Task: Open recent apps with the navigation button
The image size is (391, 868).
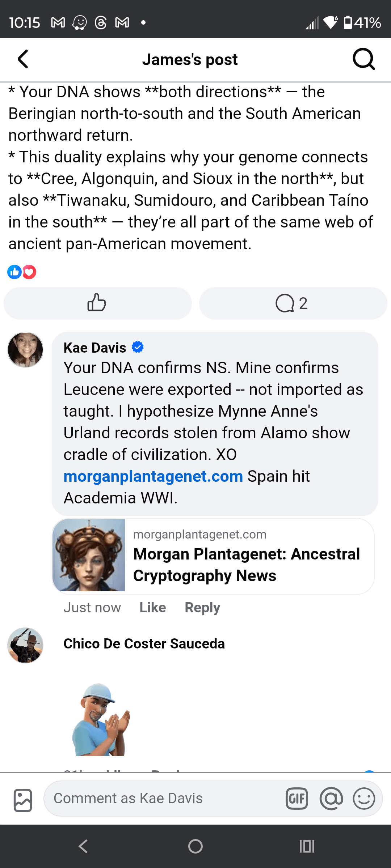Action: pos(306,846)
